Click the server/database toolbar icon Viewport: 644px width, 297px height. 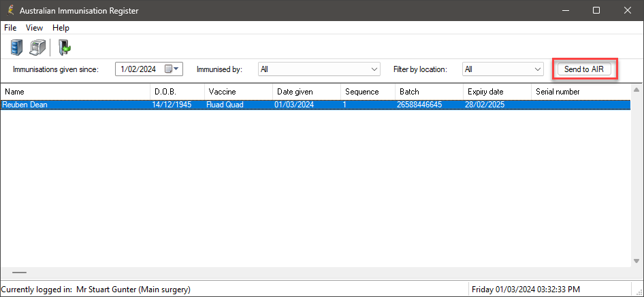[16, 48]
